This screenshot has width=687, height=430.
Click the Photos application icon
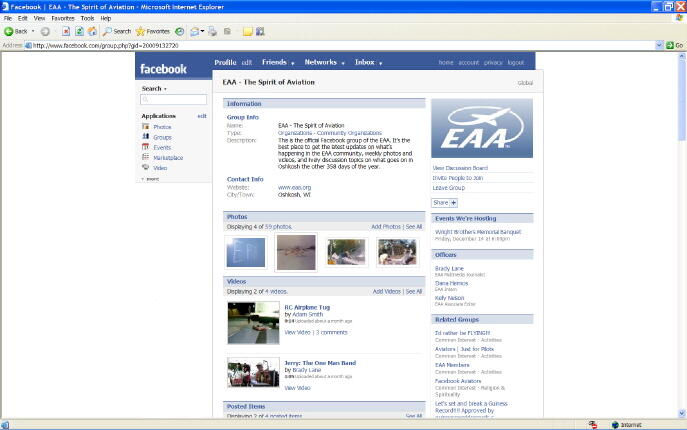point(145,127)
